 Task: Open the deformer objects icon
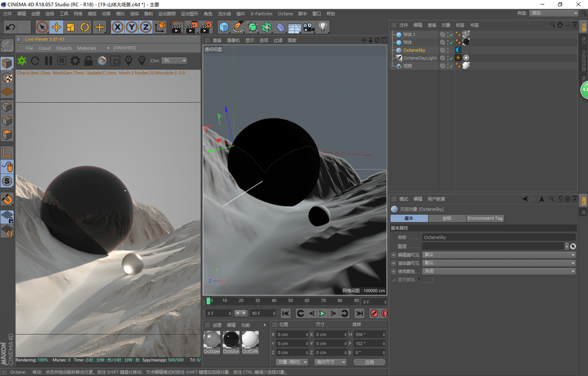[280, 27]
